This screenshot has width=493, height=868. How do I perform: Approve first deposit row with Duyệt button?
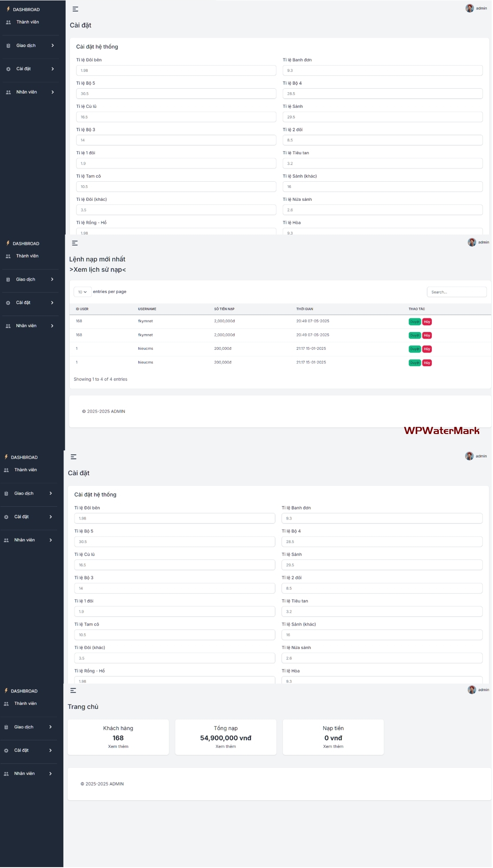click(415, 322)
